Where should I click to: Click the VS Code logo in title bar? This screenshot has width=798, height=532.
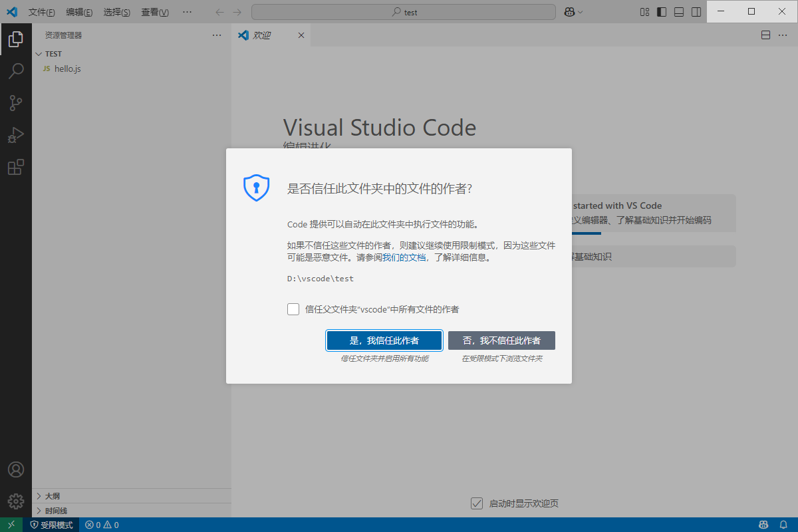coord(11,12)
